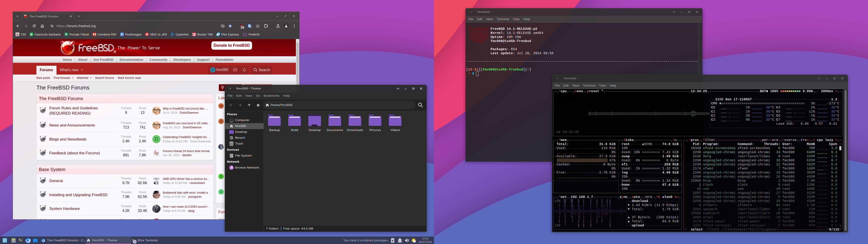Go to home folder in Thunar toolbar
Image resolution: width=868 pixels, height=244 pixels.
click(258, 105)
